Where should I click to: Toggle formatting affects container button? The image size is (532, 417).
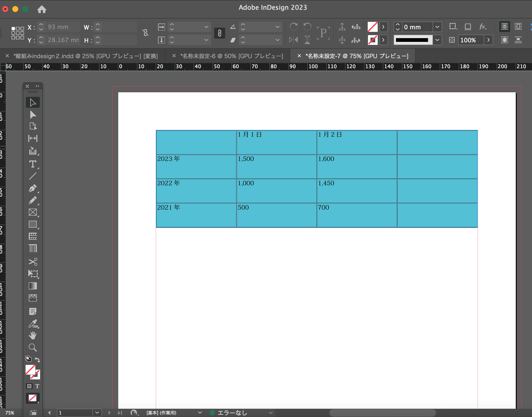click(29, 386)
